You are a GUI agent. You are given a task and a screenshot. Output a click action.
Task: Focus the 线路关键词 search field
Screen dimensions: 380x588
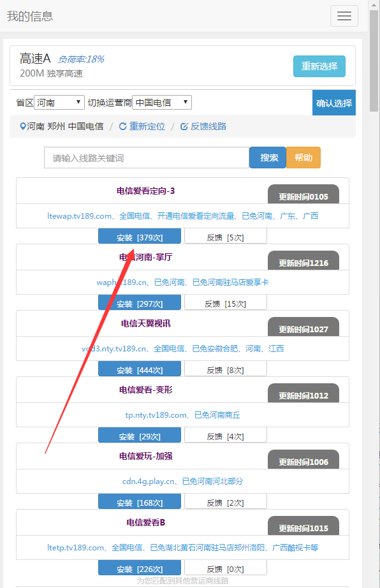(147, 158)
